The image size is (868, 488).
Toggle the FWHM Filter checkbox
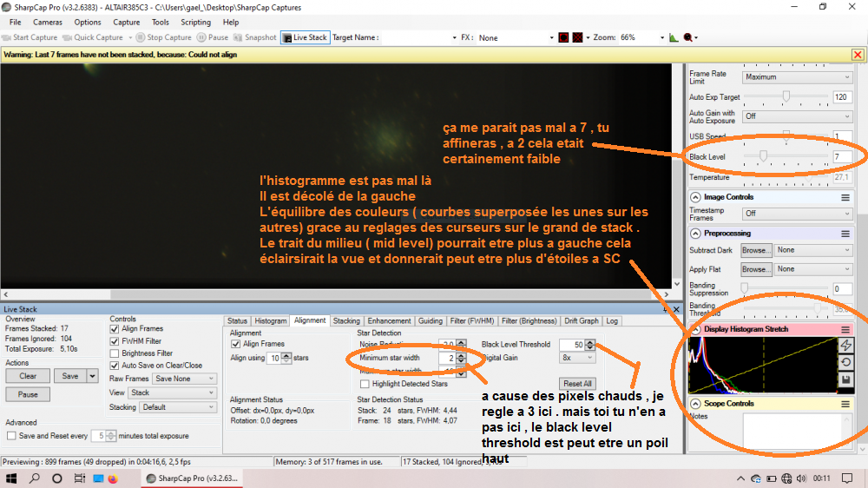[x=115, y=341]
